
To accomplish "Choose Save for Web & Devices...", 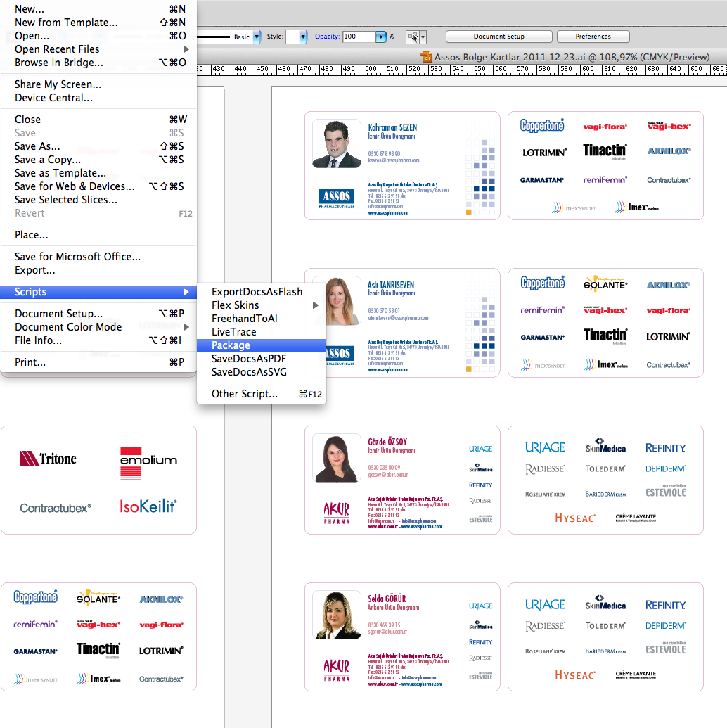I will (98, 186).
